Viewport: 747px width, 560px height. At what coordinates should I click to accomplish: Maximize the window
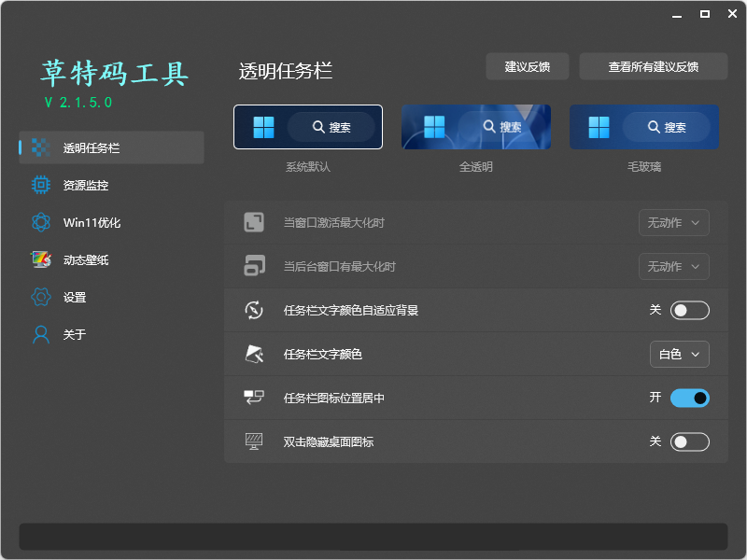tap(705, 14)
